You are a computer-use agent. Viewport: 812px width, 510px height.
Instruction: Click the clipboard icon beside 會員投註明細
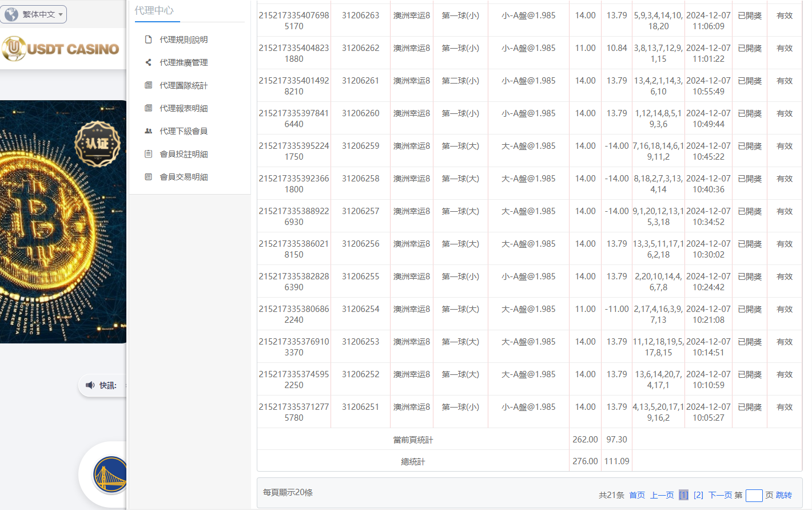click(x=149, y=154)
